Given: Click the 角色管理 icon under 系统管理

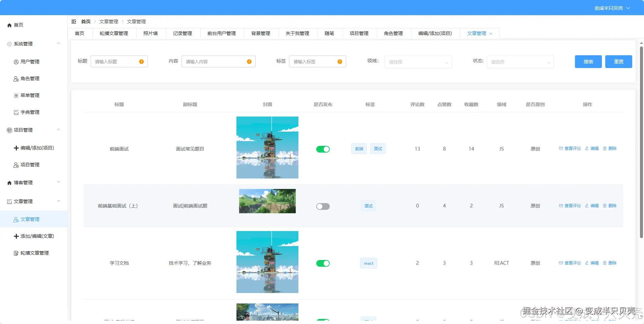Looking at the screenshot, I should 16,79.
